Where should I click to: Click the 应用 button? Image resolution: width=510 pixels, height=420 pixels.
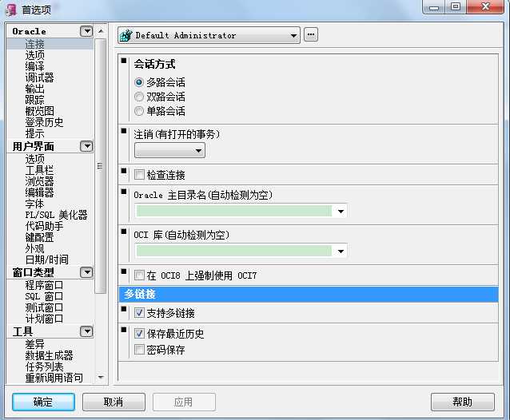click(x=184, y=402)
